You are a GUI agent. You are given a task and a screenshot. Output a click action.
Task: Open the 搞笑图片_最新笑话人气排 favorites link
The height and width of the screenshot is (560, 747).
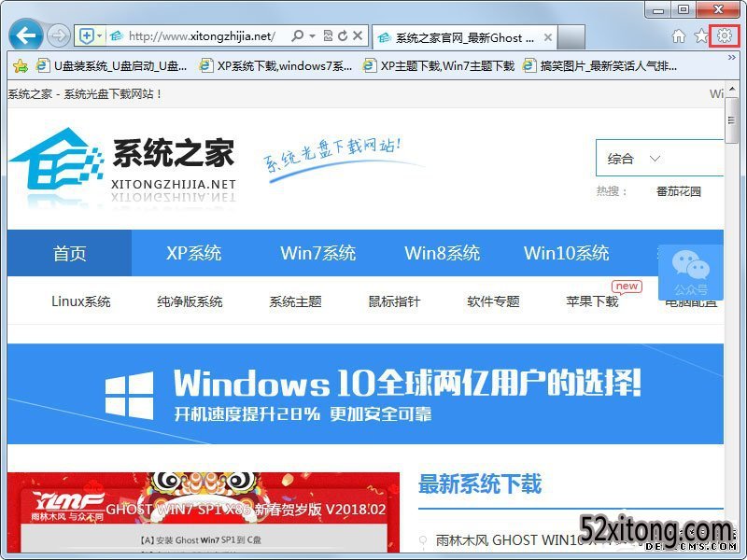599,65
